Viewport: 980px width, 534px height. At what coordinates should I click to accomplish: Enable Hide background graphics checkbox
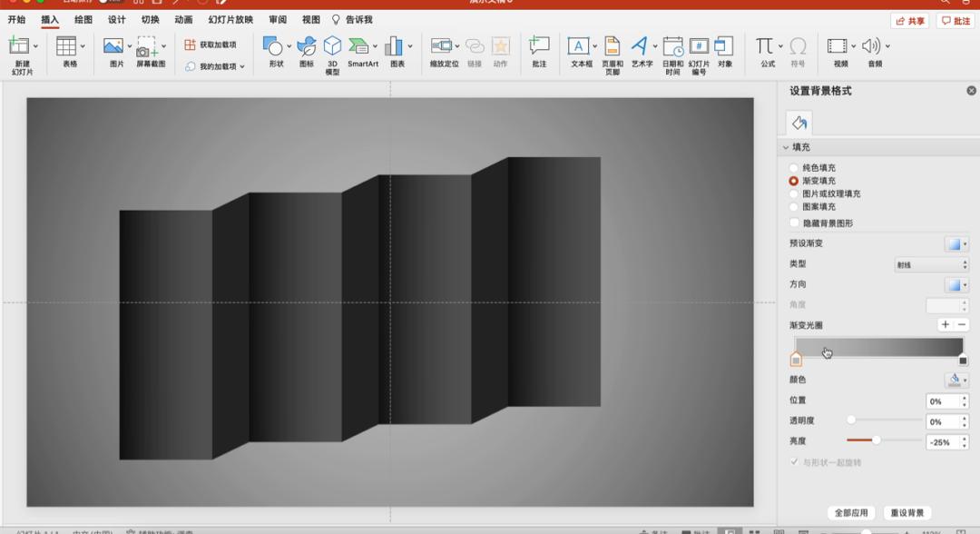click(795, 222)
